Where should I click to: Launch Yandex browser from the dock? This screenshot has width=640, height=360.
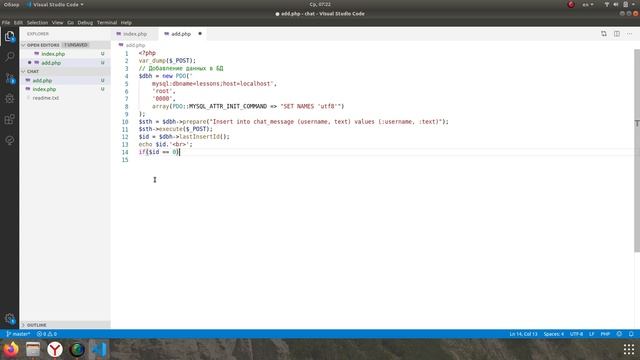point(55,349)
